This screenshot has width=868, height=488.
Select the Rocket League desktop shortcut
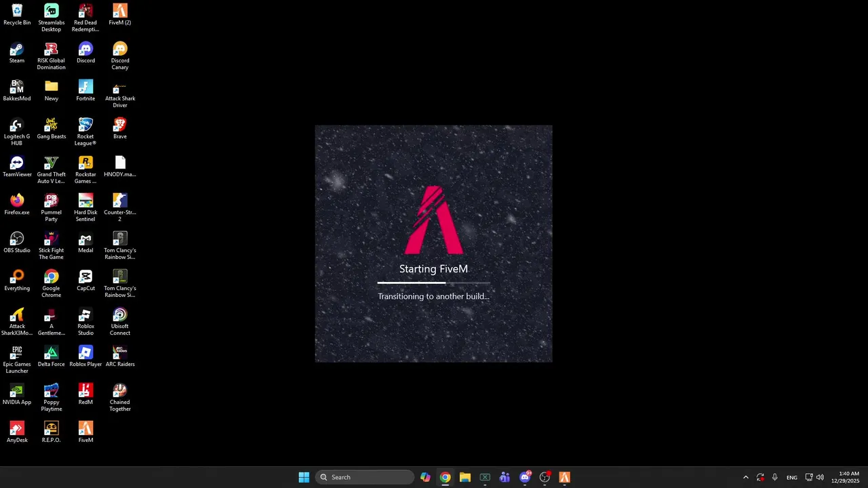pos(85,131)
